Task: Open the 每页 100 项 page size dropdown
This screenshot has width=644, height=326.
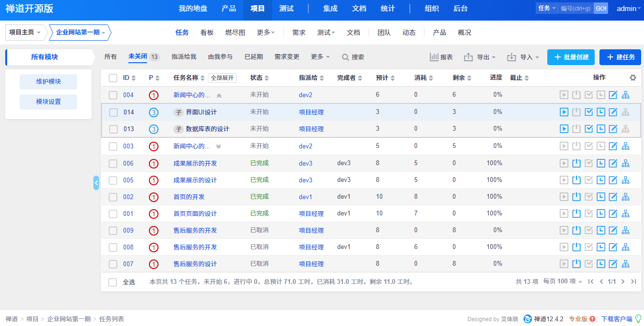Action: 563,281
